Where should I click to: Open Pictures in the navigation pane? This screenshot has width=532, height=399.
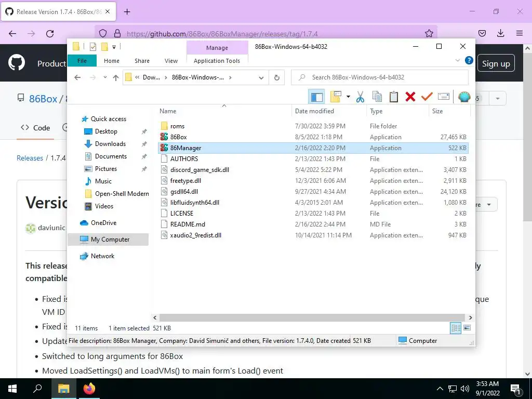pyautogui.click(x=105, y=169)
